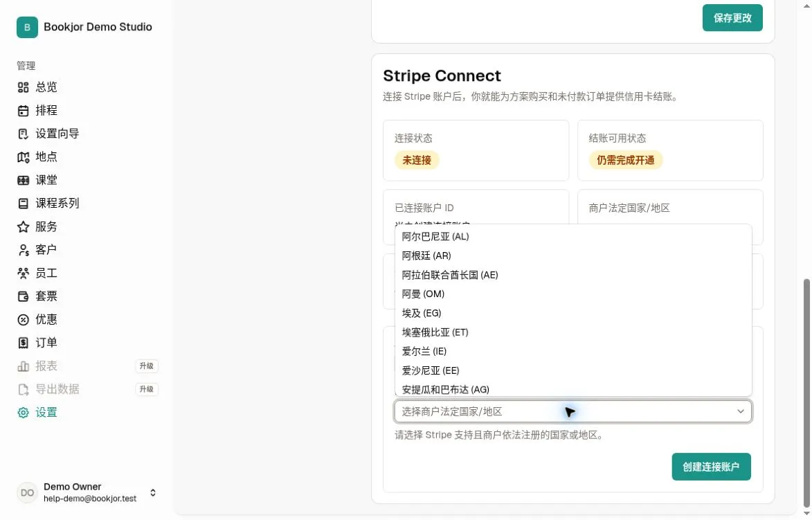Click the 设置 gear icon
812x520 pixels.
[x=23, y=413]
